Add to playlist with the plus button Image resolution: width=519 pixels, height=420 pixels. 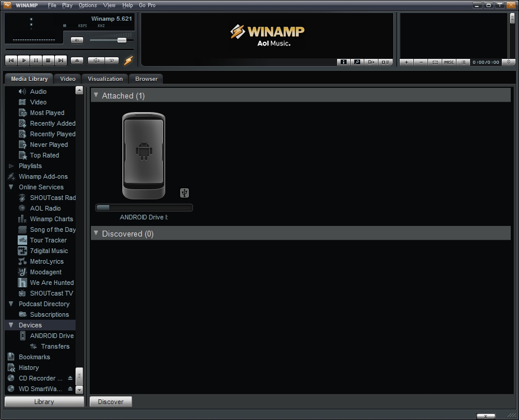coord(406,62)
